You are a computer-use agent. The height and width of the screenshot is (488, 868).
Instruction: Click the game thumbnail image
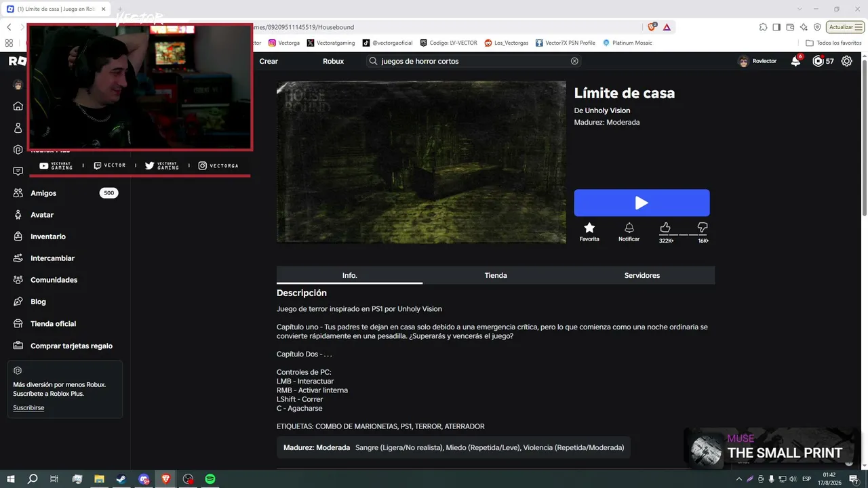421,162
